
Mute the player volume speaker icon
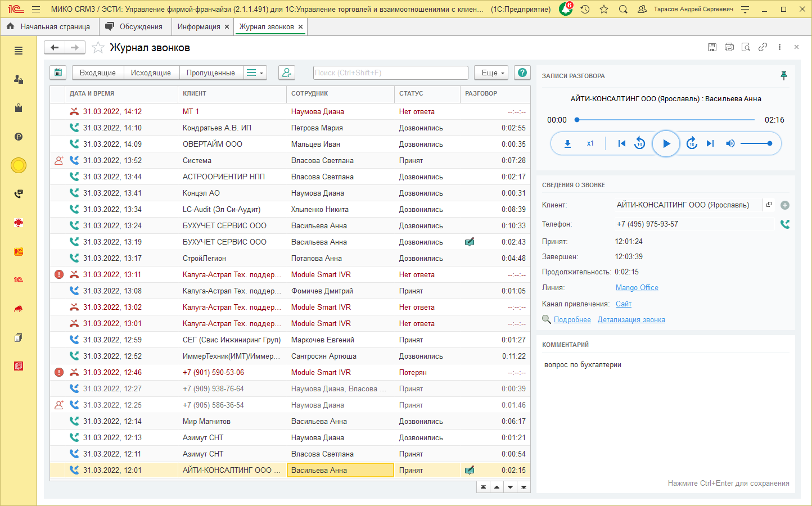(730, 144)
